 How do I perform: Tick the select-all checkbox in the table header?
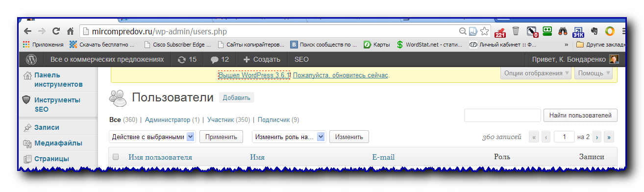coord(116,157)
